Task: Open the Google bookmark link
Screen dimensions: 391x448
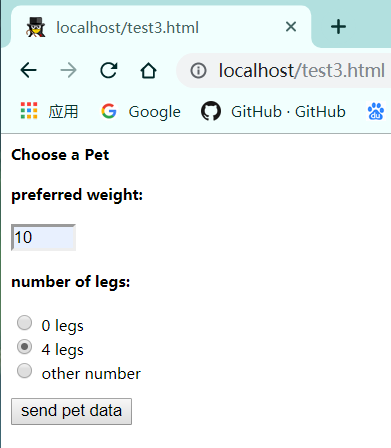Action: (x=155, y=112)
